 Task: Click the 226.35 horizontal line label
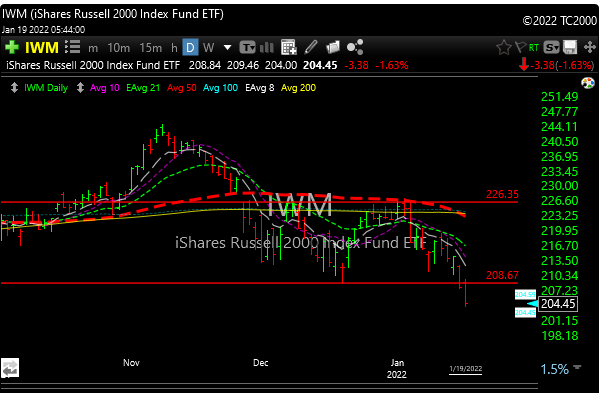(x=502, y=194)
